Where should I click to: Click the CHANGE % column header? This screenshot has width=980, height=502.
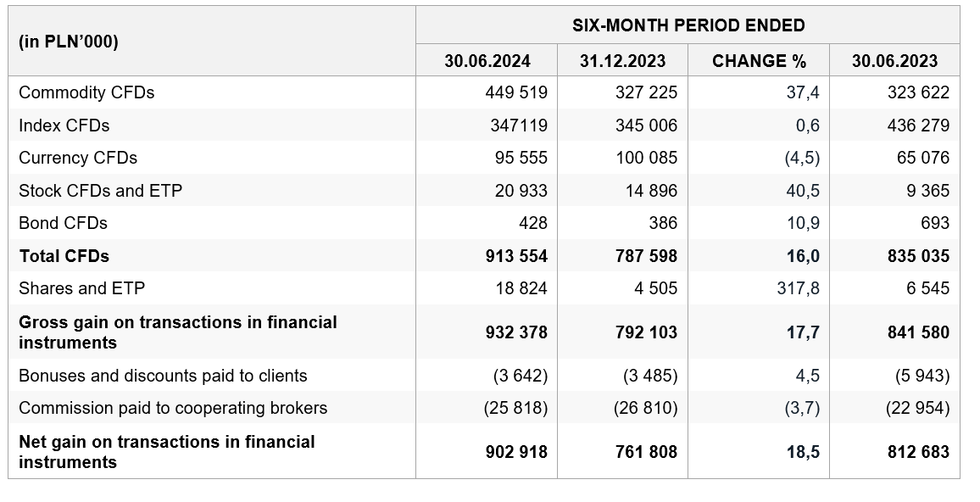point(759,61)
